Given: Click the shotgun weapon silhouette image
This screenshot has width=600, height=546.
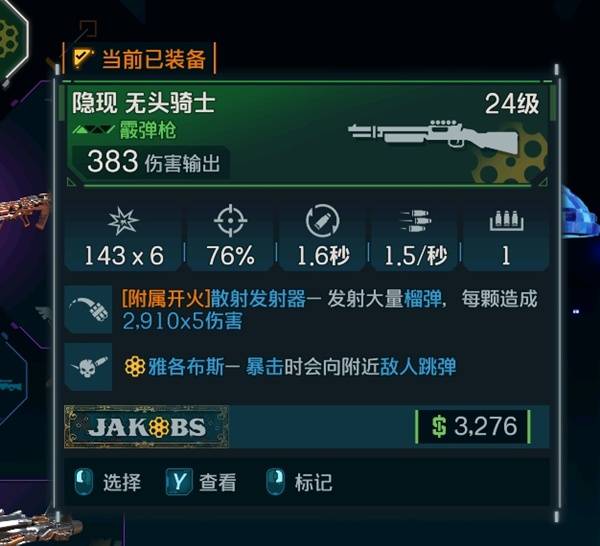Looking at the screenshot, I should click(x=433, y=135).
